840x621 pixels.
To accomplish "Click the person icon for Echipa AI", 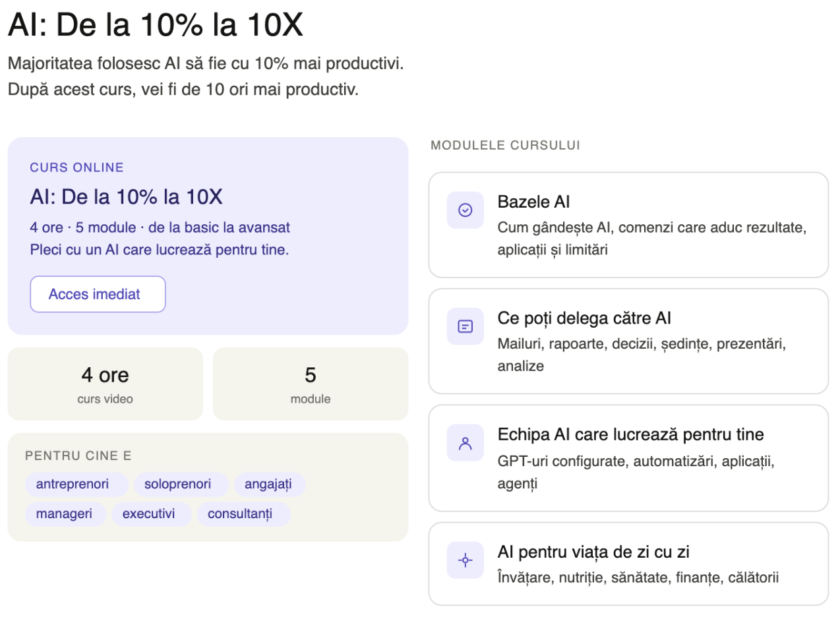I will [465, 442].
